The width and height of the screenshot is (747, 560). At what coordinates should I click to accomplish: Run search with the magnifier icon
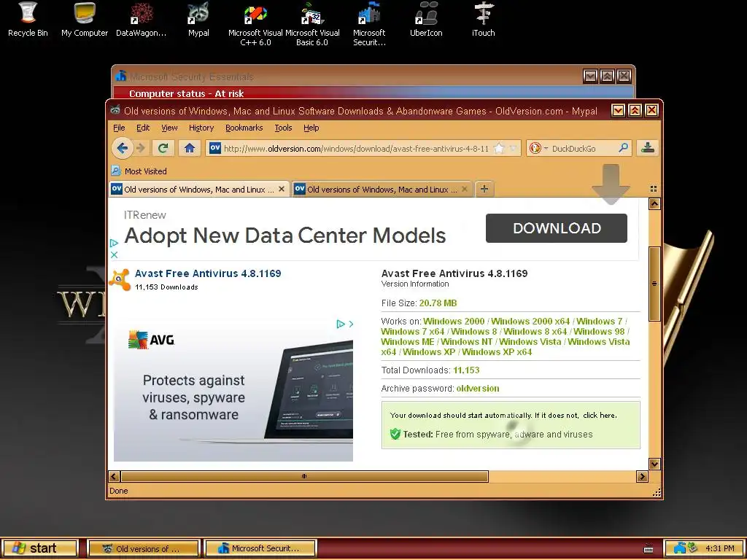(623, 148)
